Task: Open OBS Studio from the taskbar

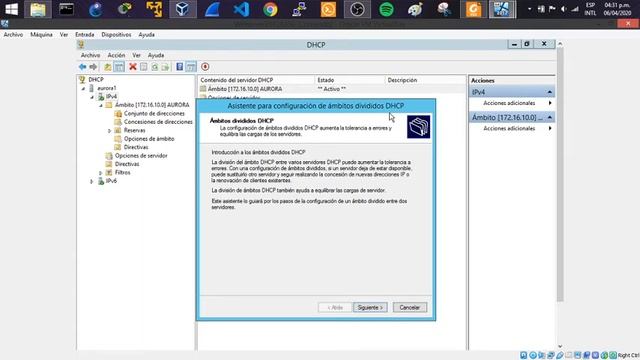Action: point(357,9)
